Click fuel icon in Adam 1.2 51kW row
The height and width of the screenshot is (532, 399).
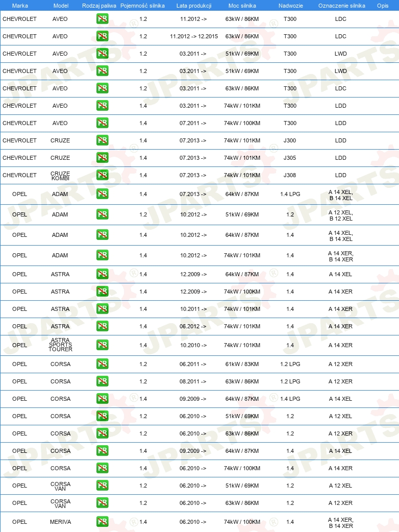coord(103,214)
